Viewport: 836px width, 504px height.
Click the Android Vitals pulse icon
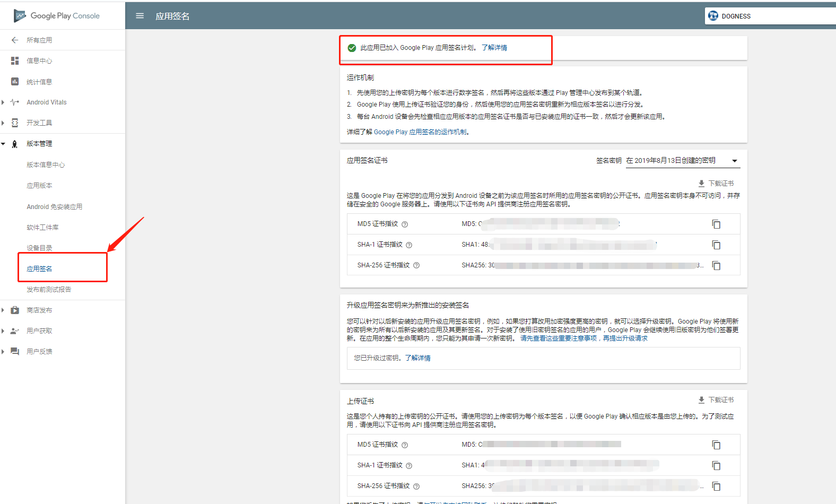15,102
